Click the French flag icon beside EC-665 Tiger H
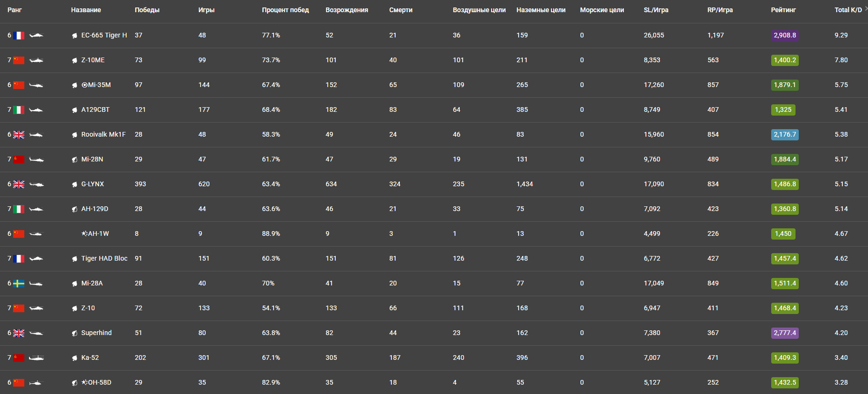868x394 pixels. click(x=19, y=36)
